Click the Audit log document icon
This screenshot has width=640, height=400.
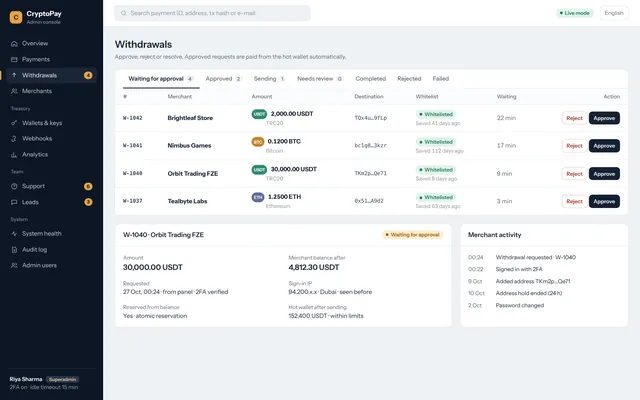pyautogui.click(x=14, y=249)
